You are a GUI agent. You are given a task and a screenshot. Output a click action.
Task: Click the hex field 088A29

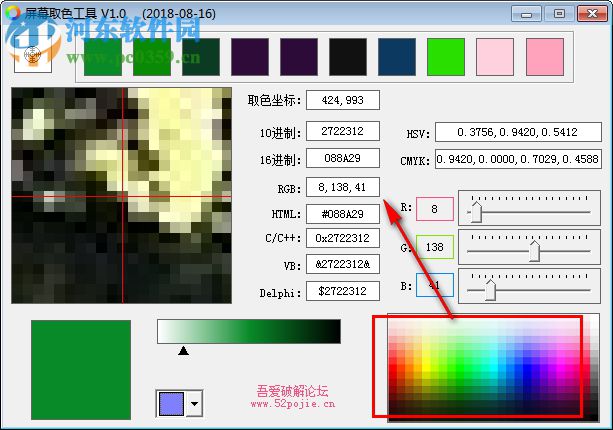(x=343, y=158)
